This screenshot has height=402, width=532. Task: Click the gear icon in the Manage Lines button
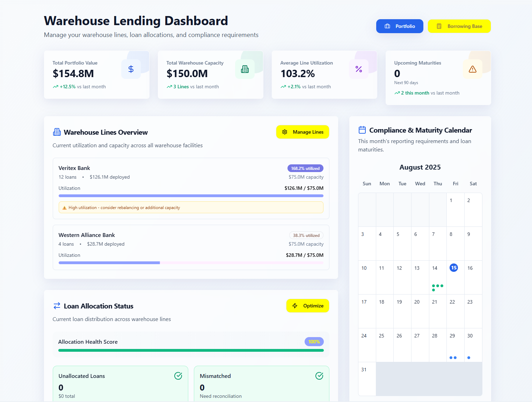point(285,132)
